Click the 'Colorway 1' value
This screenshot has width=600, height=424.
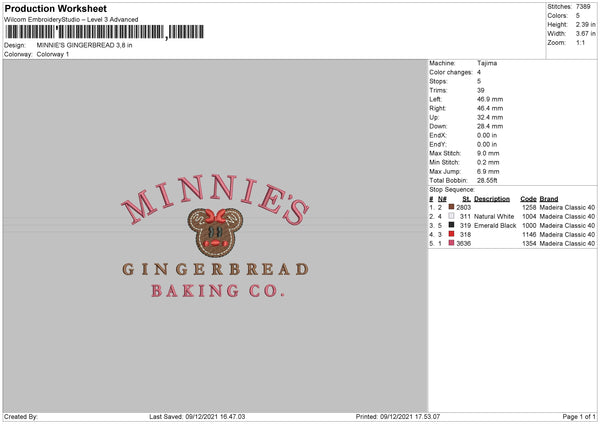53,54
